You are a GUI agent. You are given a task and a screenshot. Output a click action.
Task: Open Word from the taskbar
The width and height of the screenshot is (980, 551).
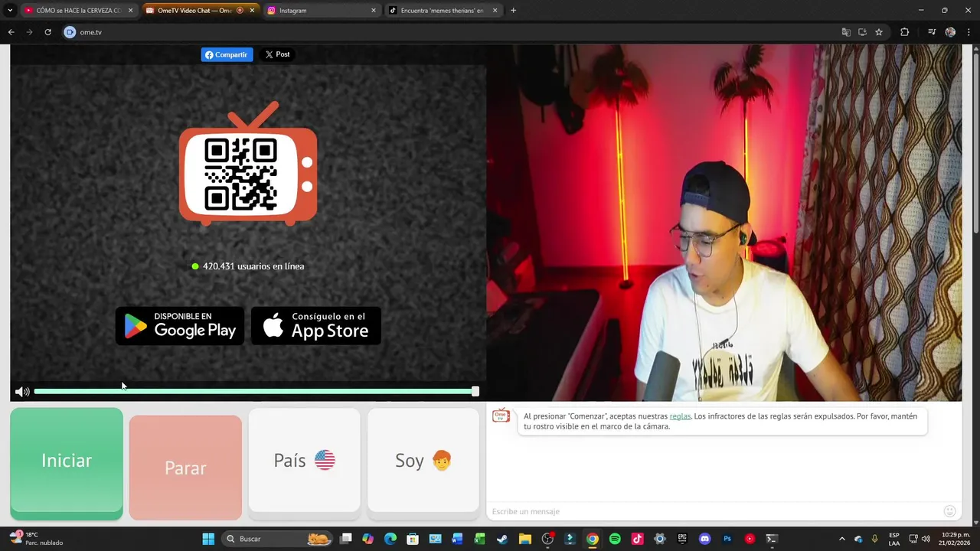[457, 539]
